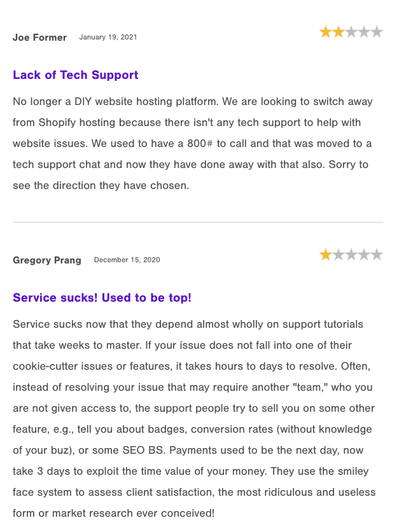Click third star on Joe Former's rating
This screenshot has width=420, height=525.
[351, 32]
